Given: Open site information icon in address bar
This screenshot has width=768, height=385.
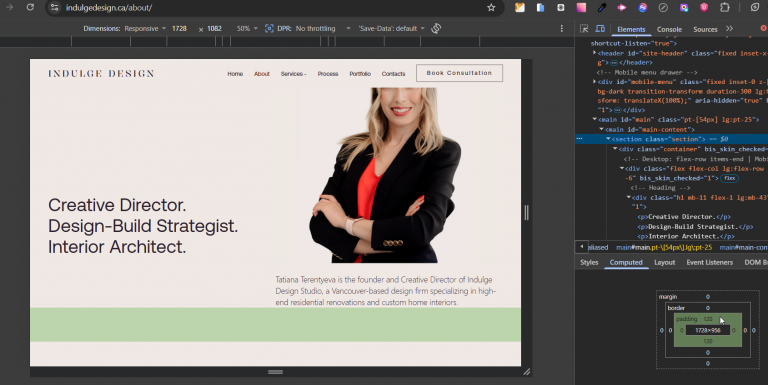Looking at the screenshot, I should (x=55, y=7).
